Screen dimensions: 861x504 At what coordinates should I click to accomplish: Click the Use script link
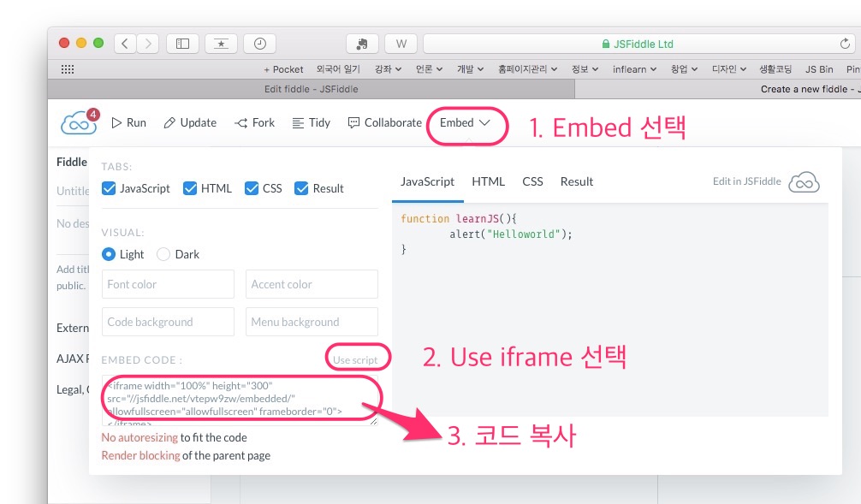point(355,360)
